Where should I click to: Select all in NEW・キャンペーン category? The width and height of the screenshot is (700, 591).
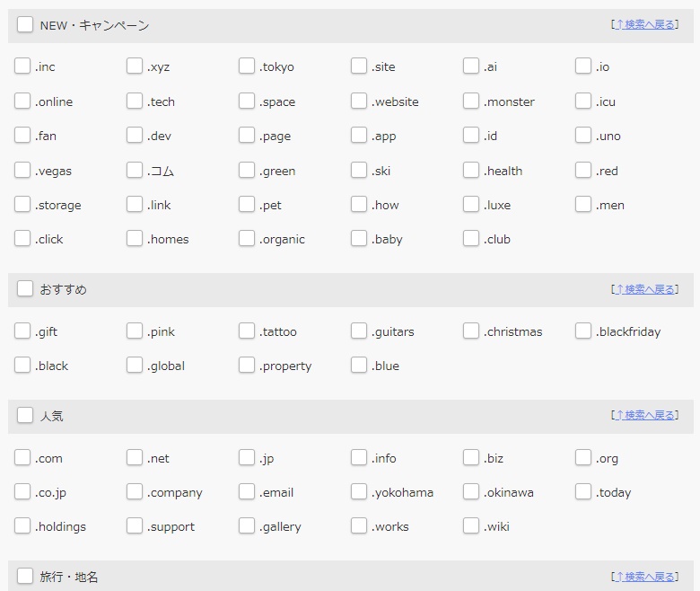pyautogui.click(x=25, y=24)
